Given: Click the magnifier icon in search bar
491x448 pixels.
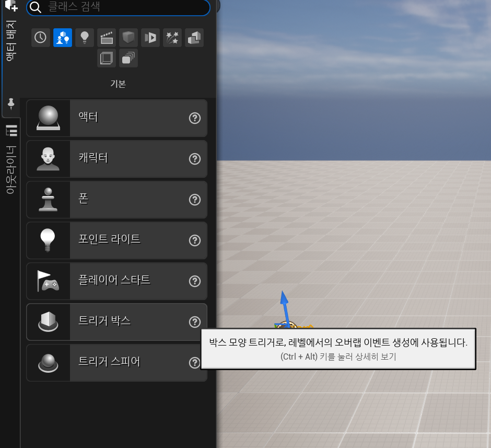Looking at the screenshot, I should coord(36,7).
